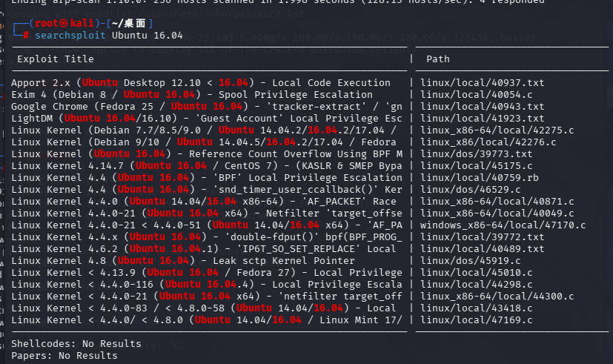Click the 'Papers: No Results' line
613x364 pixels.
[64, 356]
